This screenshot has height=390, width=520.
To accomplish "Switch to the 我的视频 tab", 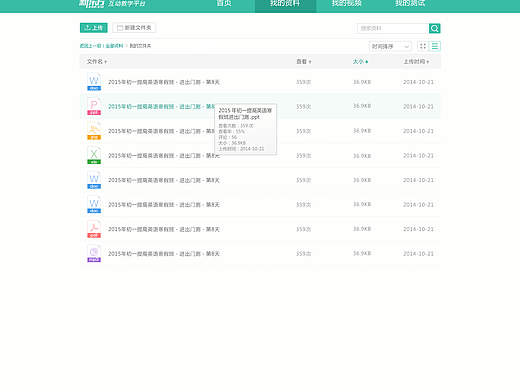I will (x=347, y=3).
